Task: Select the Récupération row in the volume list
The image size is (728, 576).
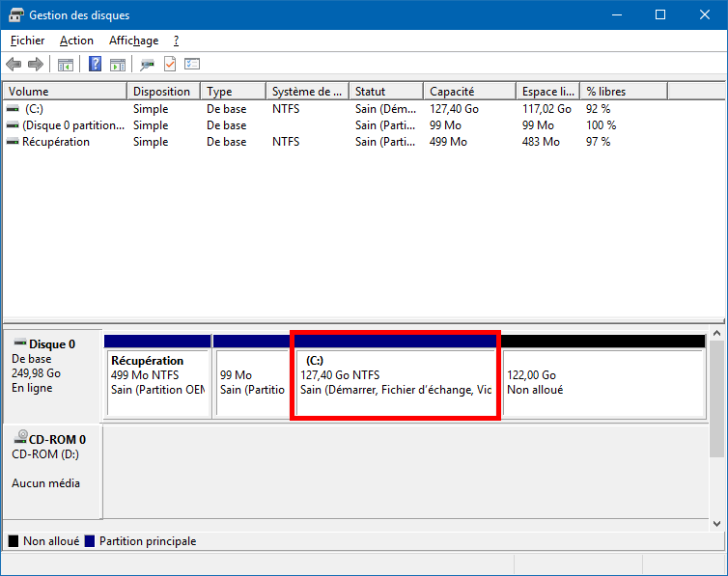Action: coord(364,142)
